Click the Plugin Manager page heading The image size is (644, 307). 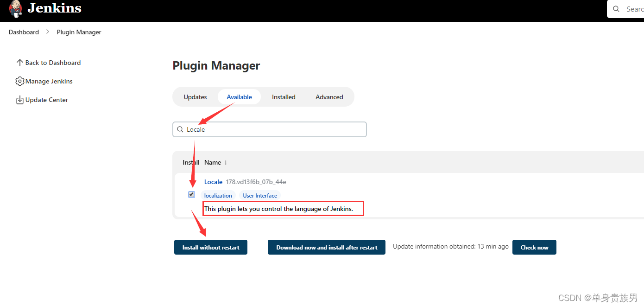click(216, 66)
